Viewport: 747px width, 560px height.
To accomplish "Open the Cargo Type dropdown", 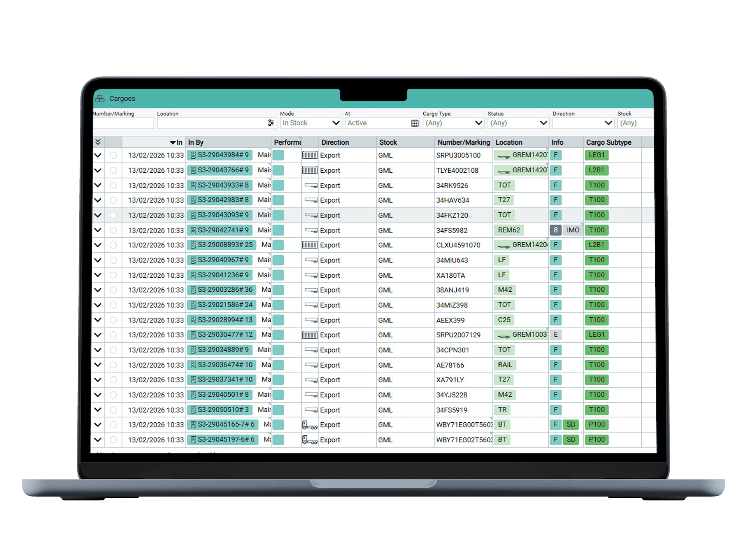I will [x=453, y=123].
